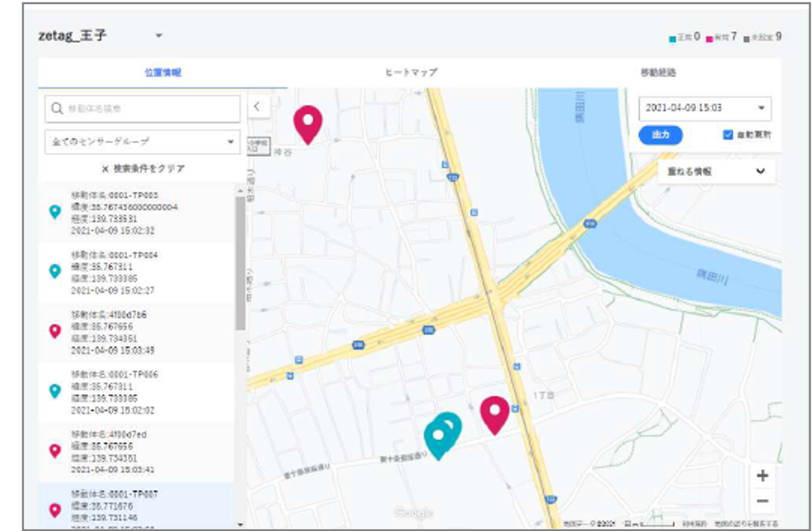Click the teal pin icon beside 0001-TP004

[x=56, y=269]
